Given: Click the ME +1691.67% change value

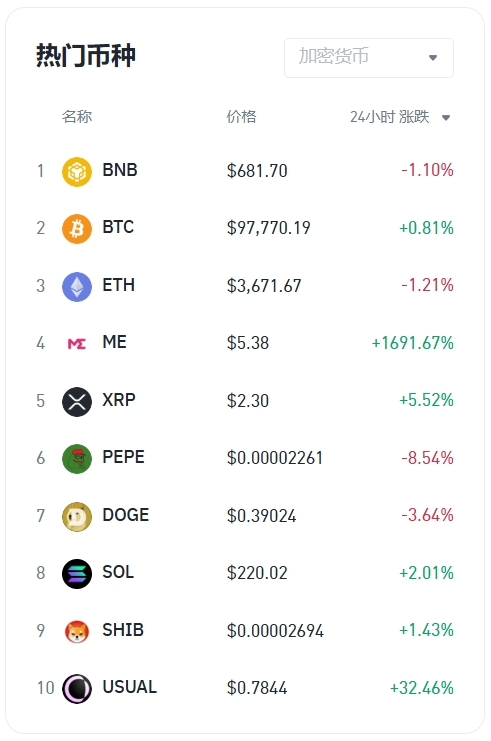Looking at the screenshot, I should (x=413, y=343).
